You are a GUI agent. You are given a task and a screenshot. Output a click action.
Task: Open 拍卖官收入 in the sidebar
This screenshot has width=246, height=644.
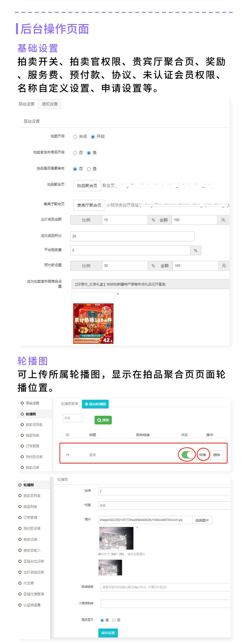[x=29, y=550]
